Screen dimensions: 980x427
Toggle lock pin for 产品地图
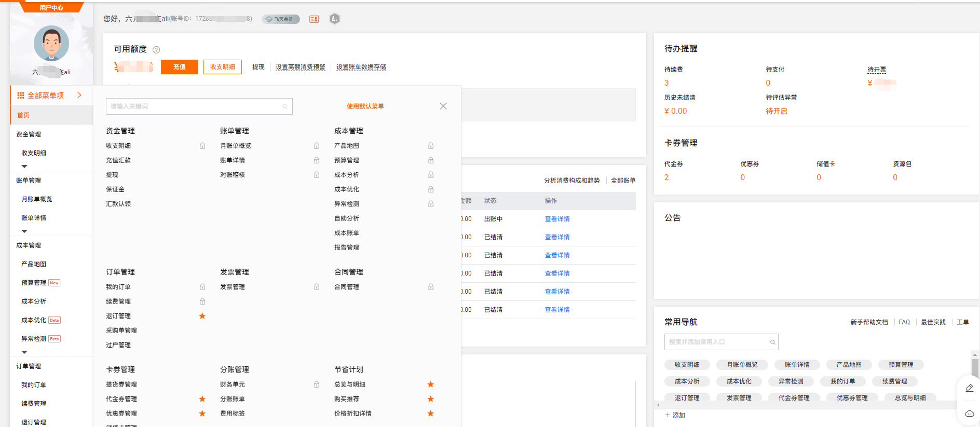point(431,146)
